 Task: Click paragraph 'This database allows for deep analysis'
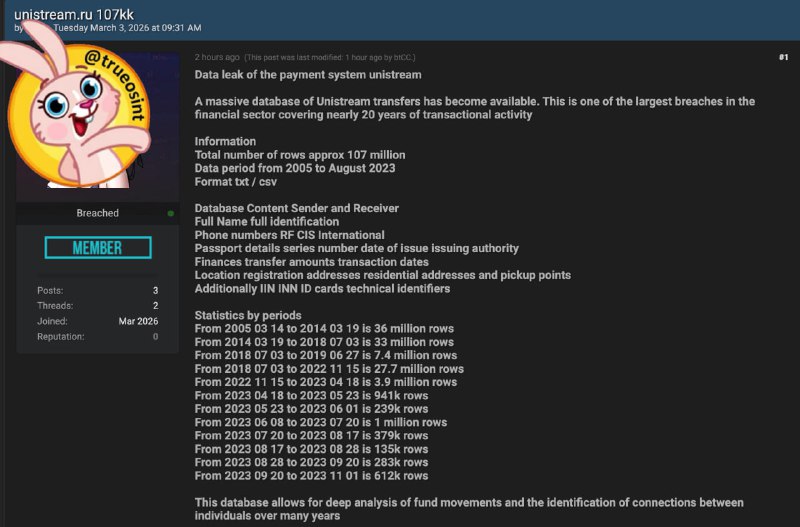tap(469, 509)
